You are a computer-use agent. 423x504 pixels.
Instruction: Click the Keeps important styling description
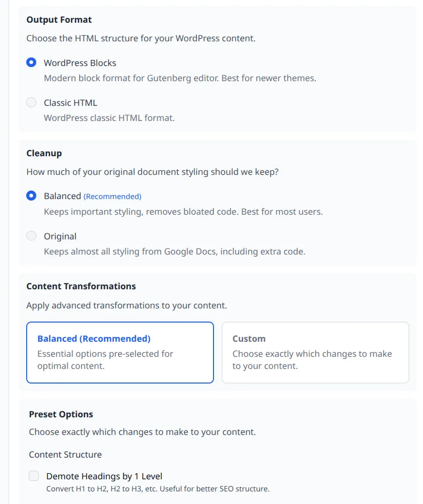(x=183, y=212)
